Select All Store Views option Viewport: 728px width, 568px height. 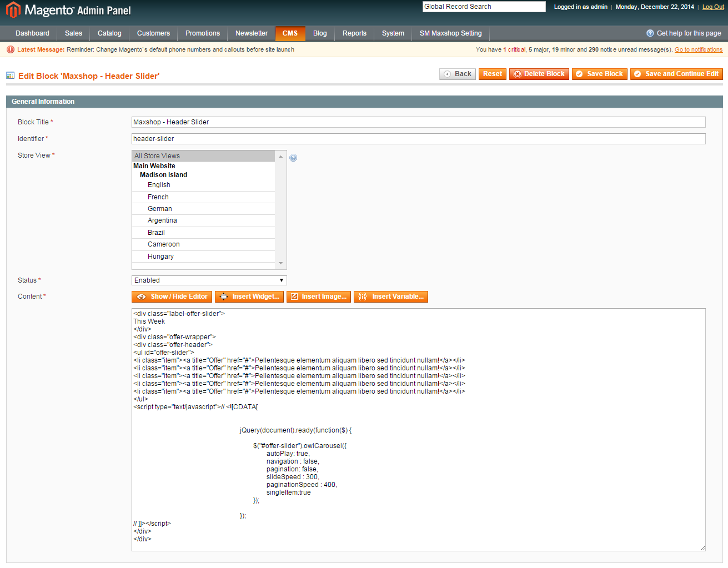click(203, 156)
